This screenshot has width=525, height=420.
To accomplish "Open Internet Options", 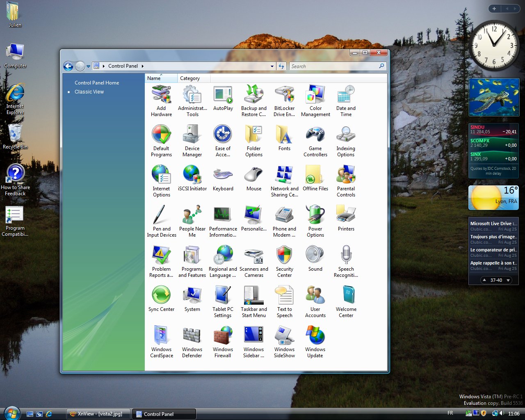I will point(161,181).
